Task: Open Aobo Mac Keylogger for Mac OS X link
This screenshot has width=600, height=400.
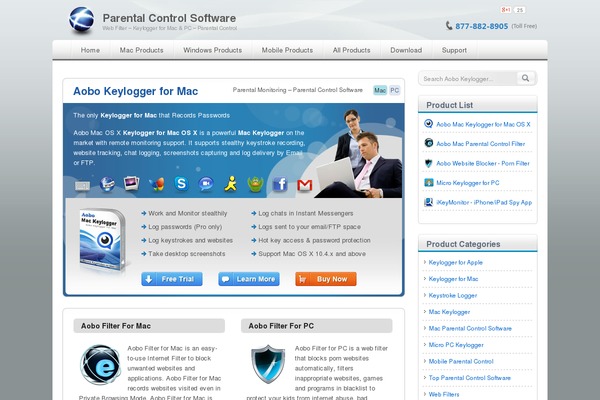Action: (x=483, y=124)
